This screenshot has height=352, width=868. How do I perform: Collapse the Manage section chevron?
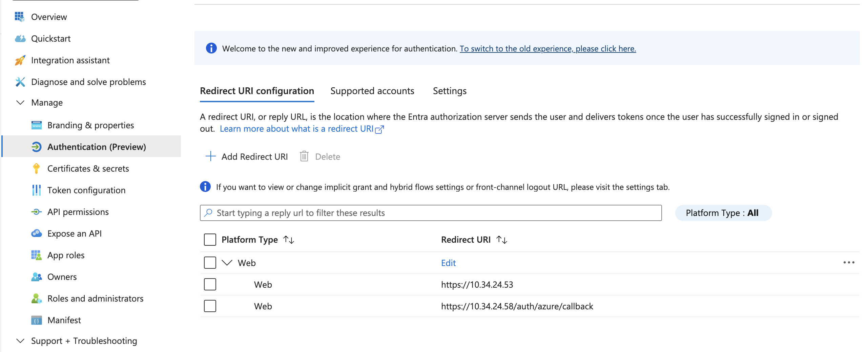pyautogui.click(x=20, y=102)
